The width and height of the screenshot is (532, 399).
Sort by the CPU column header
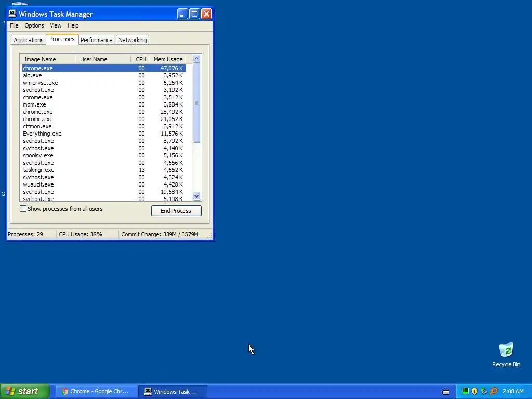140,59
